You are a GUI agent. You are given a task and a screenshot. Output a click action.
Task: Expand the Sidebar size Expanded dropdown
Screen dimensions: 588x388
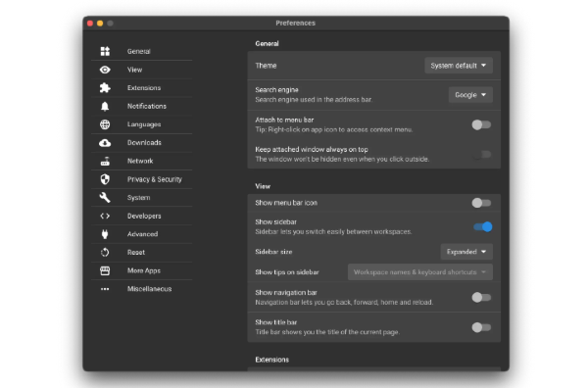[466, 252]
